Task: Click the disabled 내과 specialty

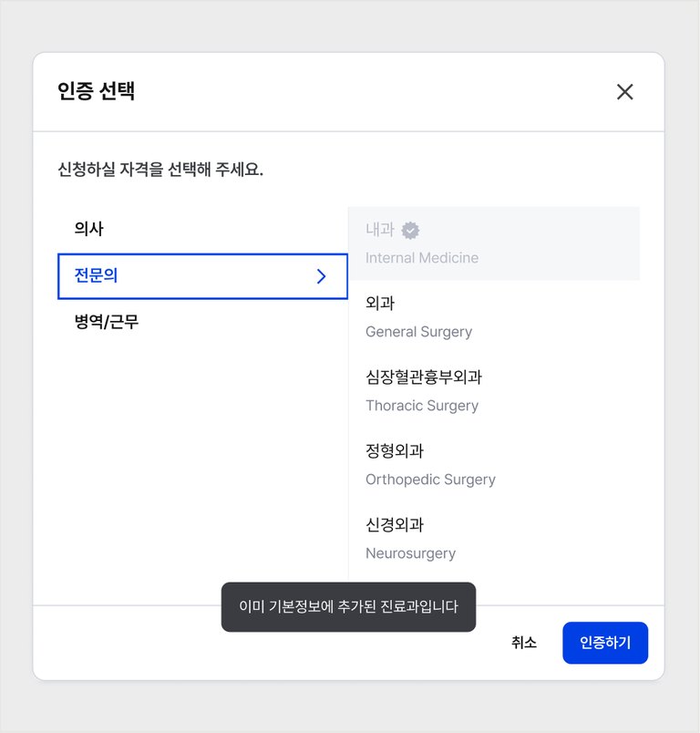Action: (494, 243)
